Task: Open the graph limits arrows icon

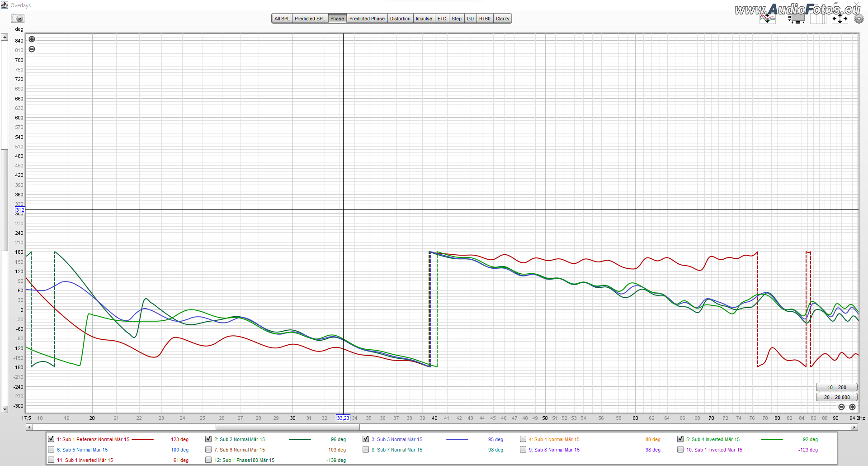Action: pyautogui.click(x=840, y=19)
